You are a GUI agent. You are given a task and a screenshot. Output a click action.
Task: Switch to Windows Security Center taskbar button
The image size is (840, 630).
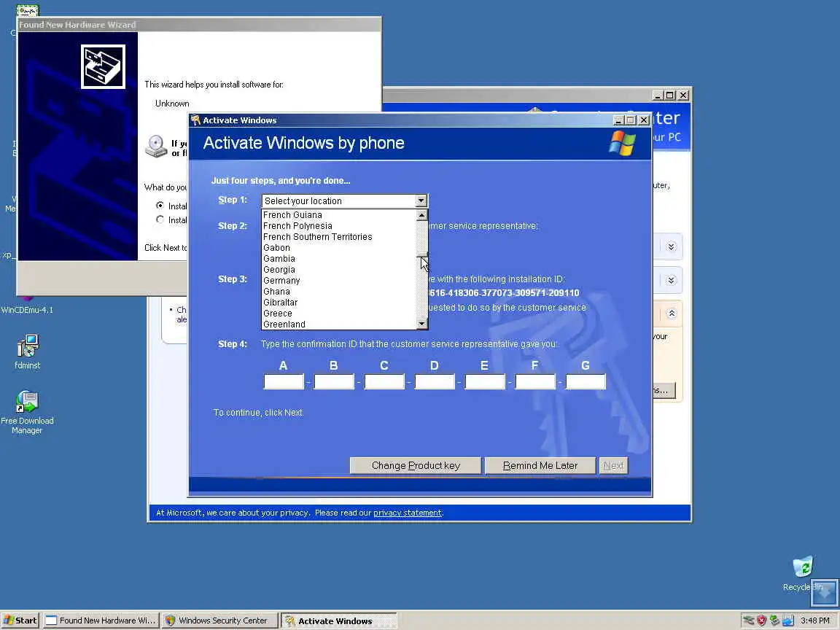coord(220,621)
